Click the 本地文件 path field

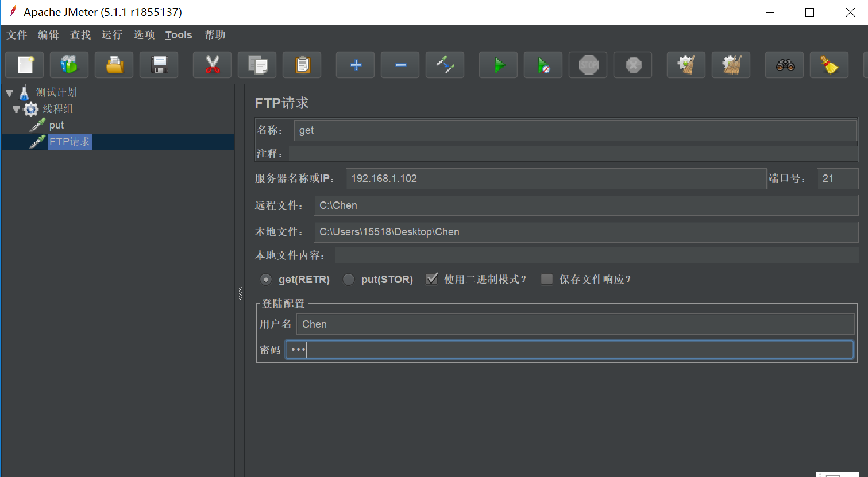[586, 232]
